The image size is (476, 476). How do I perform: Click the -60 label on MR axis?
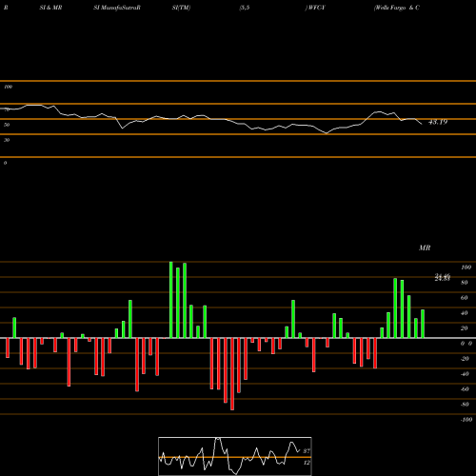(x=465, y=389)
